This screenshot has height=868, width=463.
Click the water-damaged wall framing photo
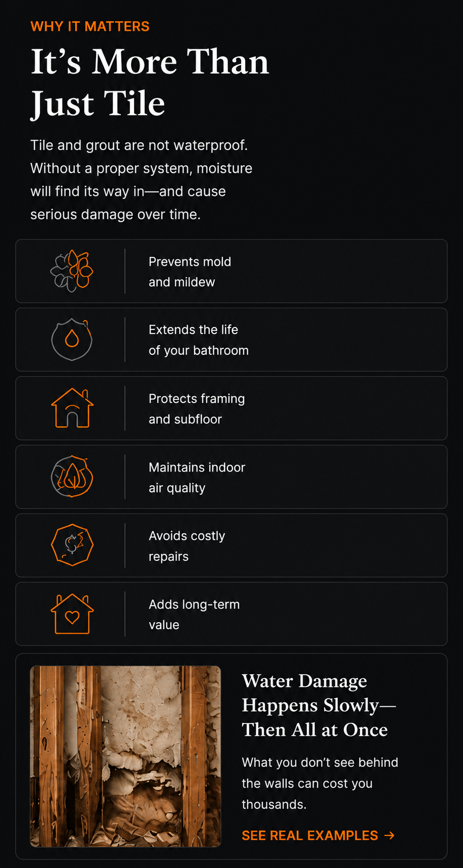point(125,756)
